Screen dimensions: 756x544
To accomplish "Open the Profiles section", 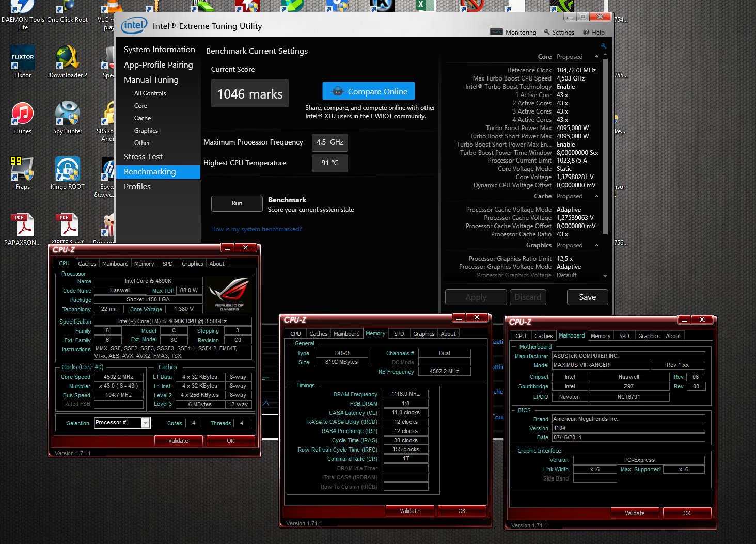I will point(137,187).
